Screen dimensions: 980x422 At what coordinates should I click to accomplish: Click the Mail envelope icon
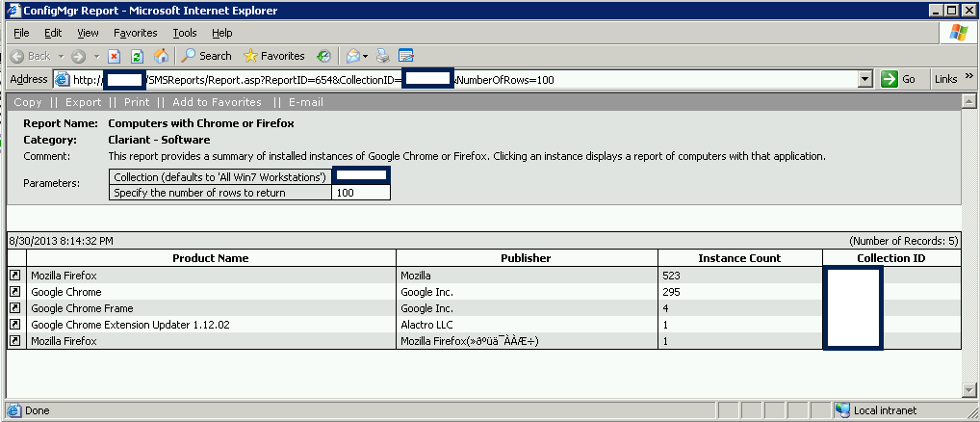tap(353, 56)
